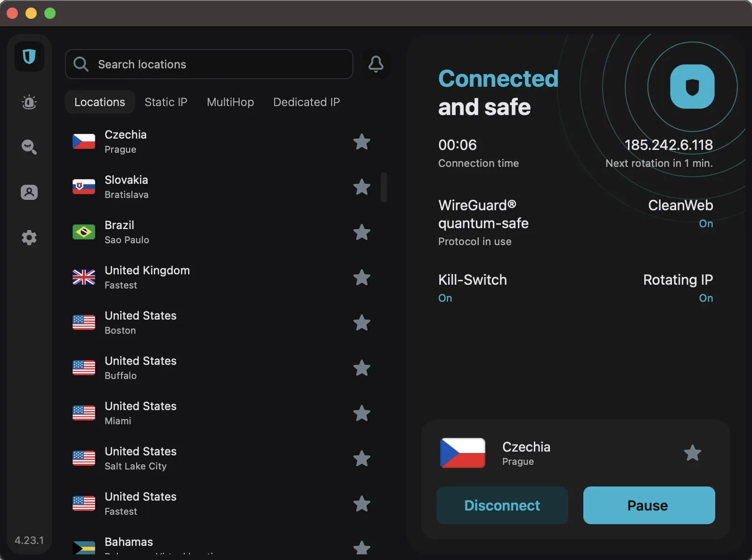This screenshot has width=752, height=560.
Task: Click the Disconnect button
Action: pos(502,505)
